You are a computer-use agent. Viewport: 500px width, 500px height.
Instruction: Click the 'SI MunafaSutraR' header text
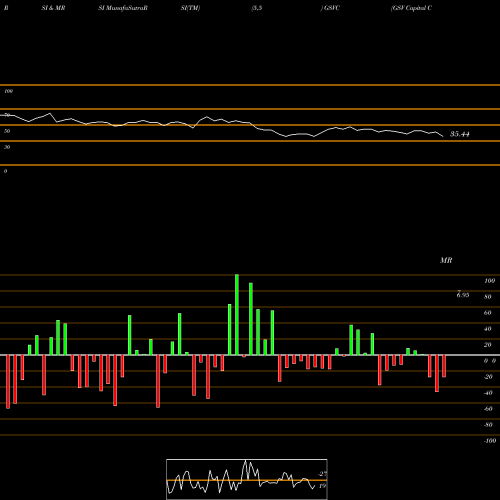(x=123, y=8)
